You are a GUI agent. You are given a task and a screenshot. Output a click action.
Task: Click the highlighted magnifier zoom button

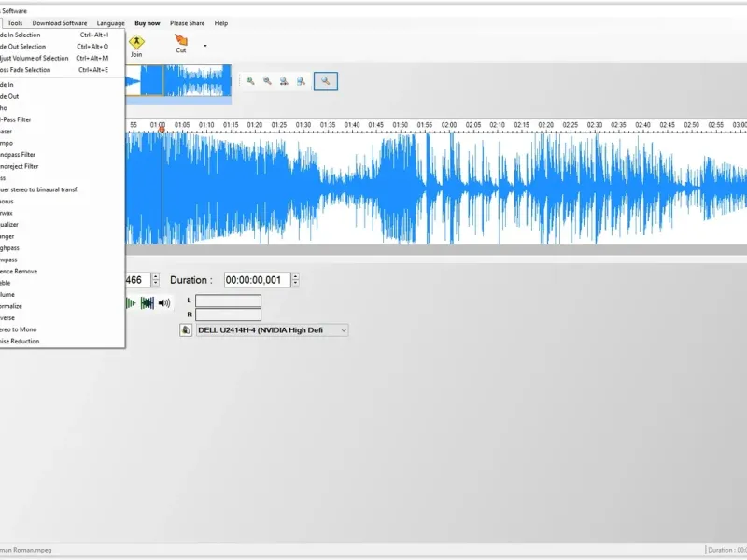pyautogui.click(x=326, y=81)
